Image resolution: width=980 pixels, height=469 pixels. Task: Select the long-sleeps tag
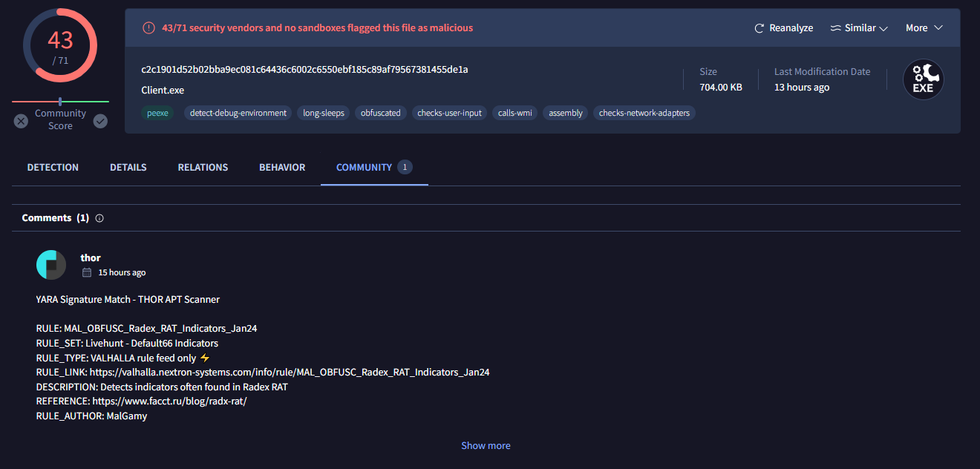(324, 113)
